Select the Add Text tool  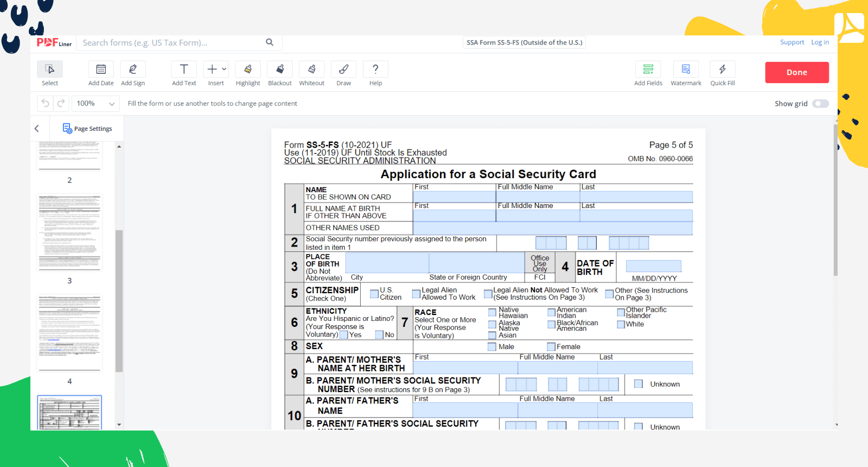(184, 70)
